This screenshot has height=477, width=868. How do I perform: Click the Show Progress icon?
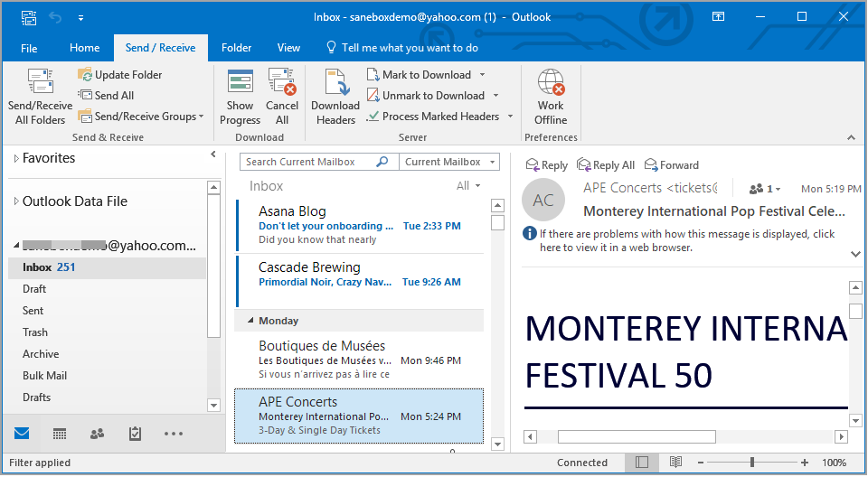[x=241, y=83]
